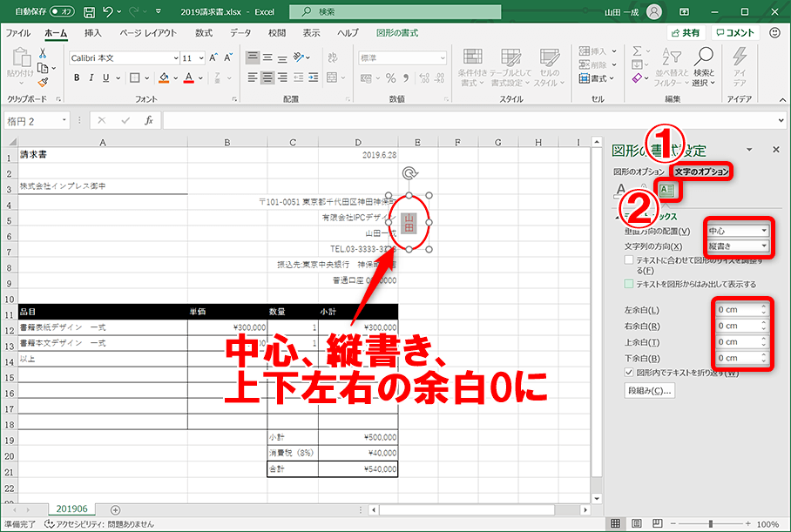Open the 図形の書式 tab
The image size is (791, 532).
tap(397, 33)
